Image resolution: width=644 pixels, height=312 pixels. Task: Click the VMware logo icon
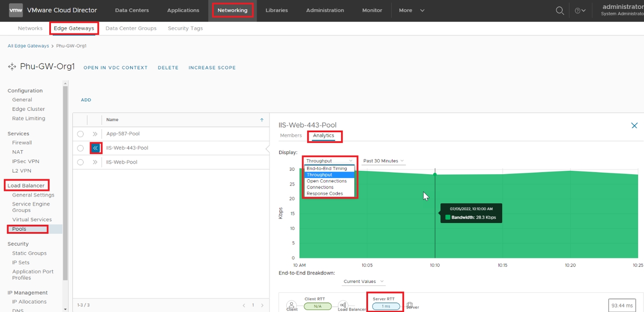tap(16, 10)
